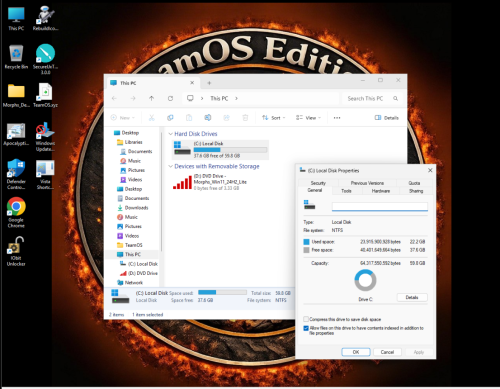Select the (C:) Local Disk drive tile
Image resolution: width=500 pixels, height=389 pixels.
[220, 149]
